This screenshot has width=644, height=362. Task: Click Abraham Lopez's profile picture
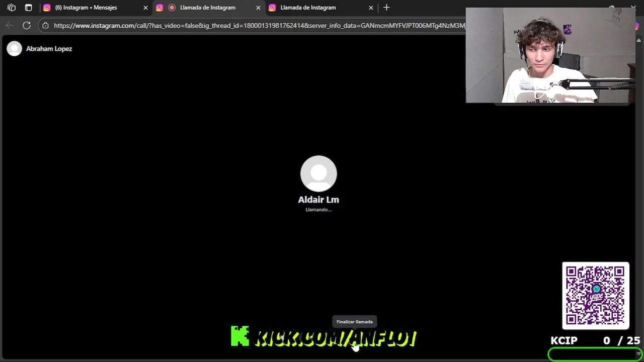(x=15, y=48)
